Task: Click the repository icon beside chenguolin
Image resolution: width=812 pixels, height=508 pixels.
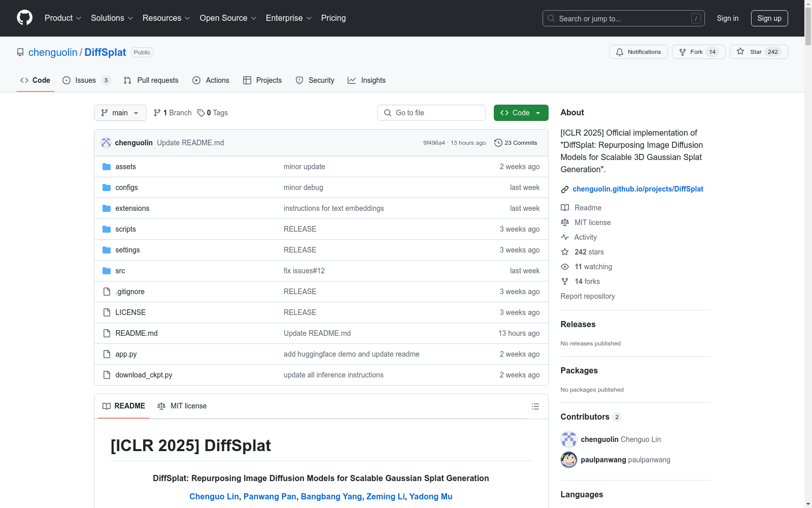Action: click(x=20, y=52)
